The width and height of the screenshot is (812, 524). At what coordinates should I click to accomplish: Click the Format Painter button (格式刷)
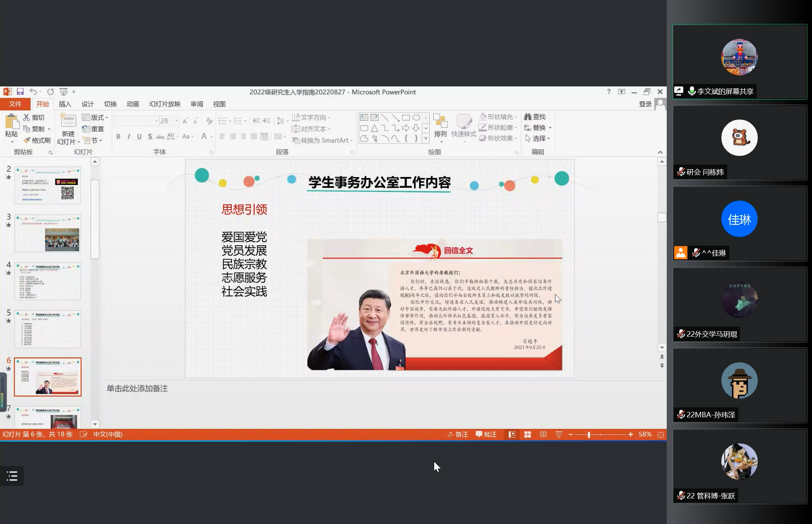pos(37,141)
